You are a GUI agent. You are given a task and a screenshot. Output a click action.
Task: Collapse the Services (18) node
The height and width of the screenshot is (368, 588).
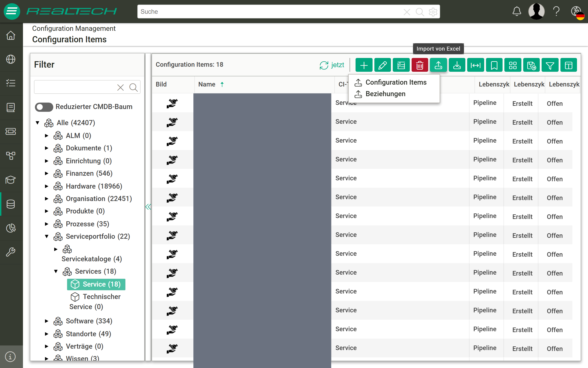[x=56, y=271]
